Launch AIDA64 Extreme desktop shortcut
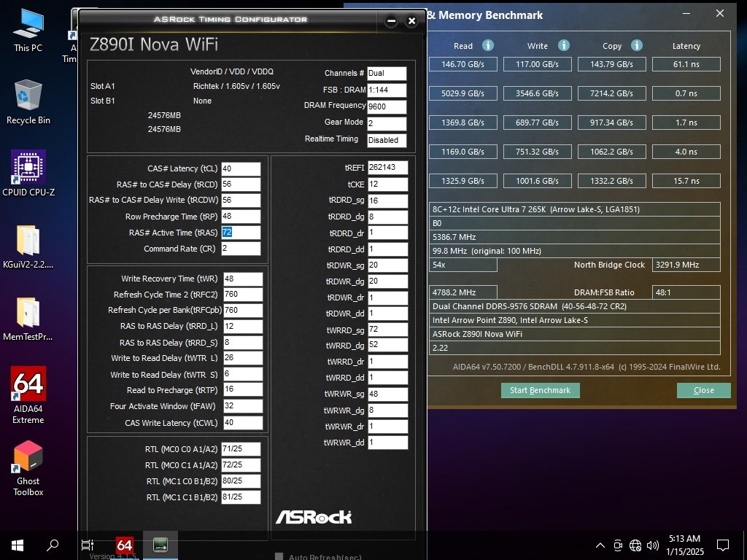 [28, 395]
